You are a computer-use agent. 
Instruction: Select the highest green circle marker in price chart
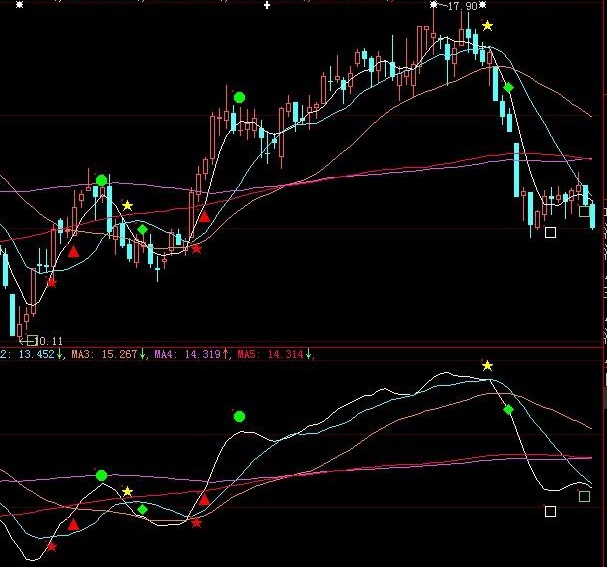click(x=239, y=98)
